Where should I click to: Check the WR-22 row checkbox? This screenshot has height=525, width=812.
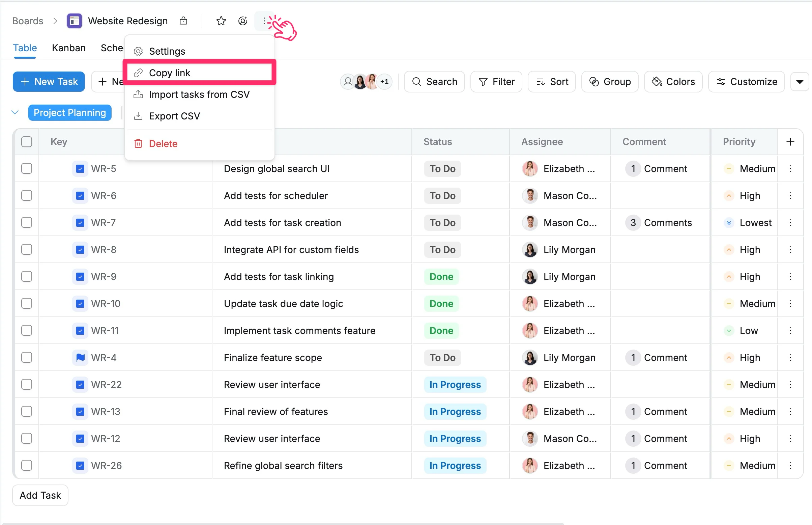tap(27, 384)
